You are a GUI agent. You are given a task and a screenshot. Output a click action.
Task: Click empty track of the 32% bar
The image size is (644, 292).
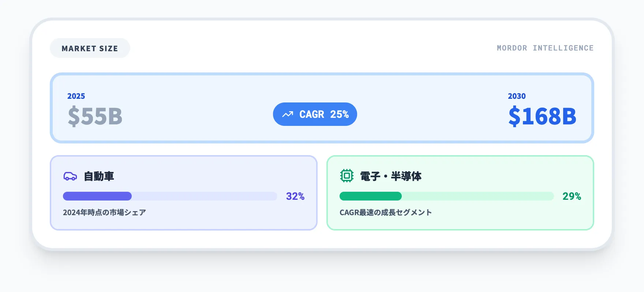click(x=204, y=196)
